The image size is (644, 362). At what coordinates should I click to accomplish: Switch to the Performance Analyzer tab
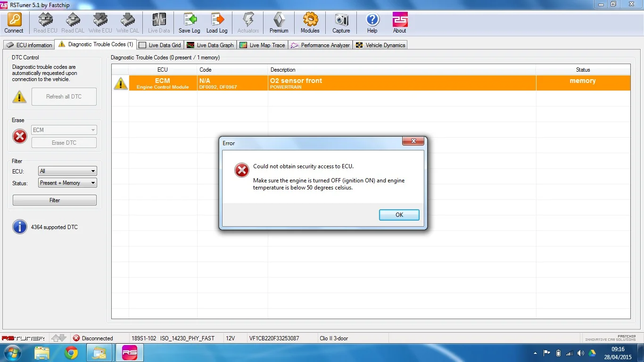point(321,45)
